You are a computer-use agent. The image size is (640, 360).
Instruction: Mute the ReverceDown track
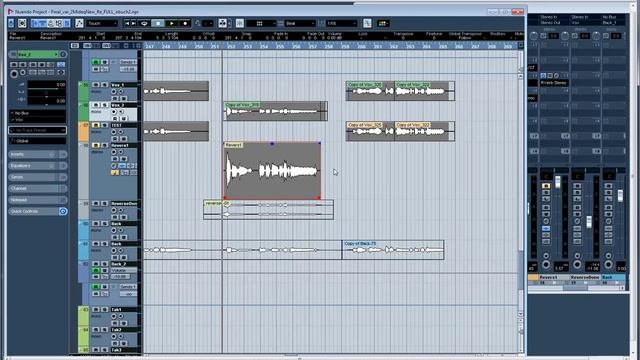[x=96, y=203]
